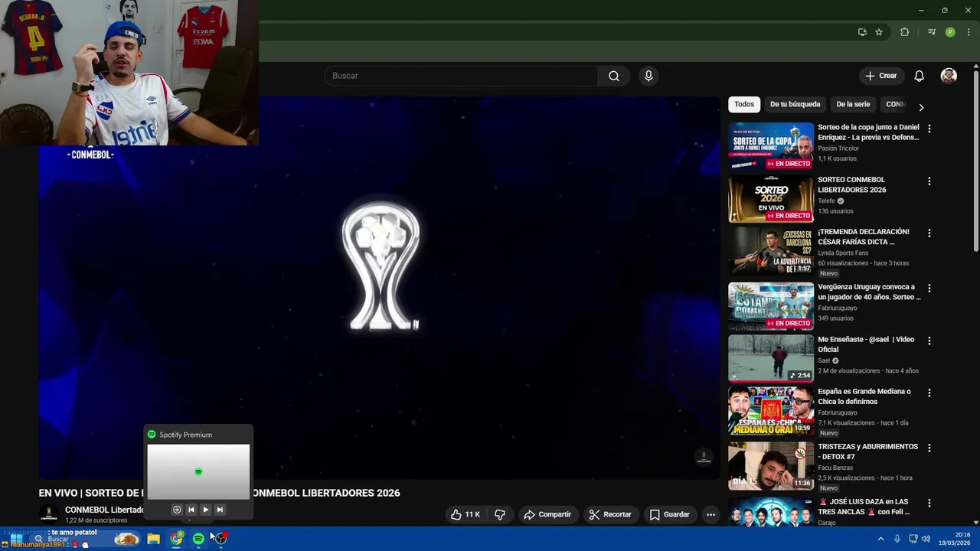Image resolution: width=980 pixels, height=551 pixels.
Task: Open Chrome extensions puzzle icon
Action: click(905, 32)
